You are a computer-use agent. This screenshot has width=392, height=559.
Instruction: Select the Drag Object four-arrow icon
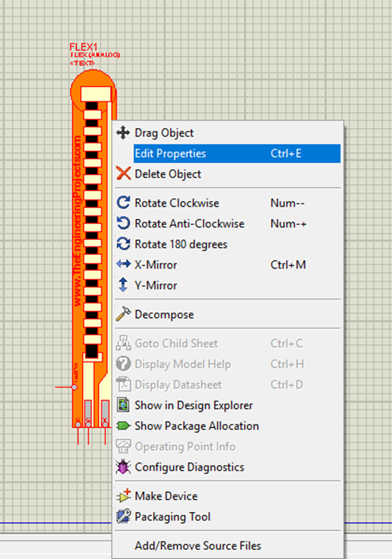click(x=123, y=133)
